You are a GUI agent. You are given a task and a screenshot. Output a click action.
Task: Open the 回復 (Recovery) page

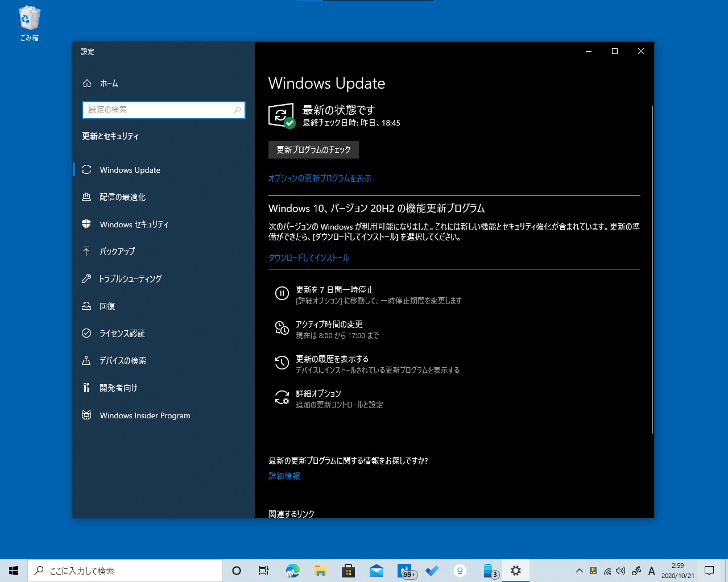pyautogui.click(x=108, y=306)
